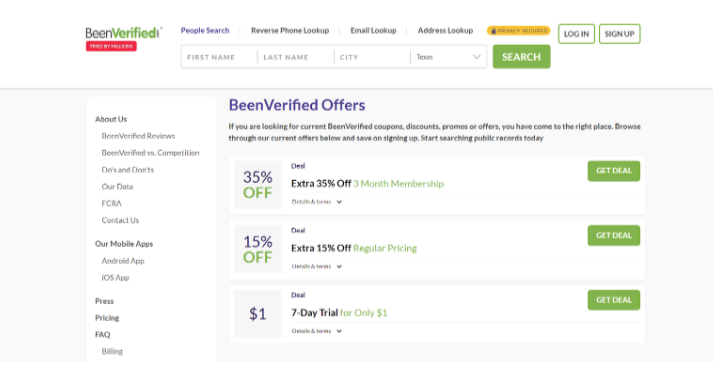Screen dimensions: 713x368
Task: Open Contact Us sidebar link
Action: pyautogui.click(x=120, y=220)
